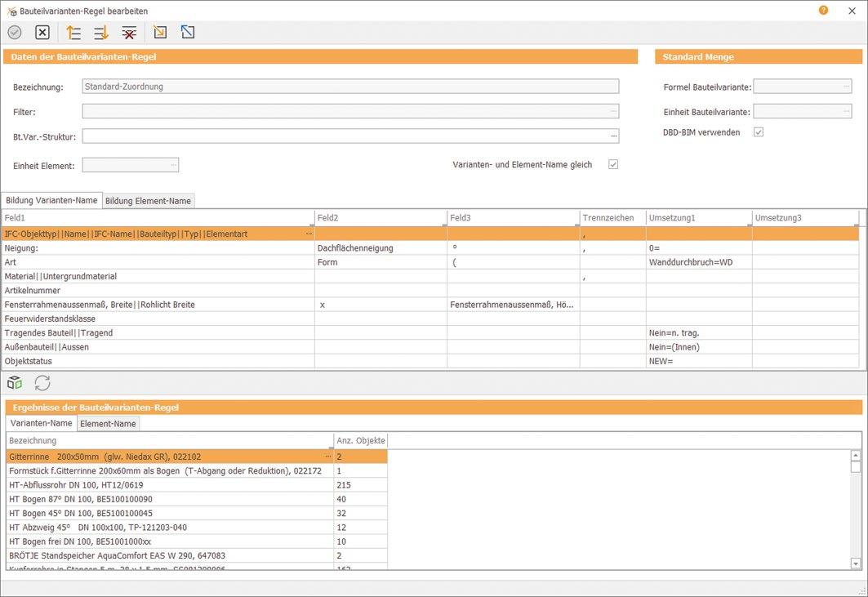Open Formel Bauteilvariante field selector
Screen dimensions: 868x597
(x=847, y=87)
